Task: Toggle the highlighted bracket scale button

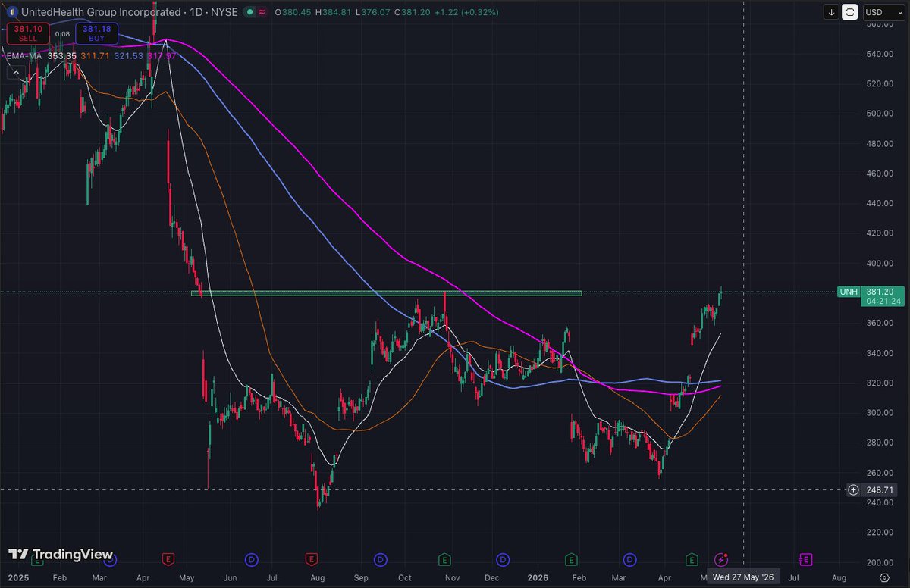Action: point(850,12)
